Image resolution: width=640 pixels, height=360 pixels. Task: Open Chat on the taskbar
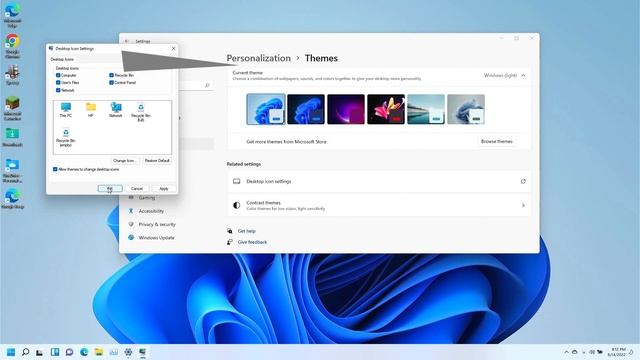(69, 352)
